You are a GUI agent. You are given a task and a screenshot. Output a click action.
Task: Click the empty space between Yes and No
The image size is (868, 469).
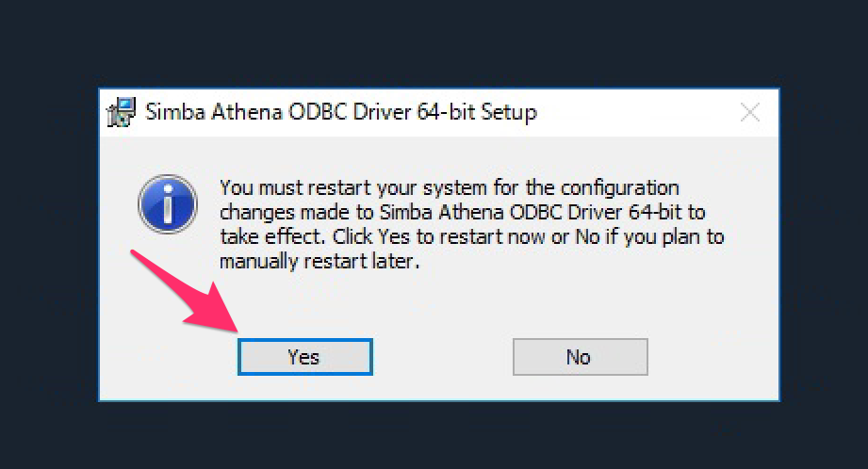pos(443,357)
